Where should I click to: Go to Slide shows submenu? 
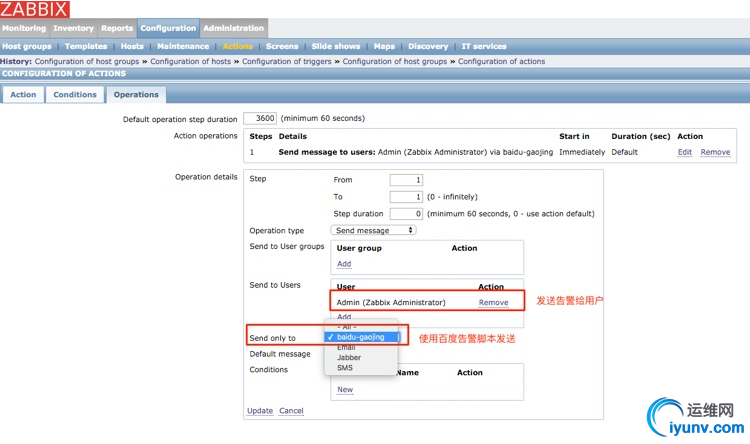336,46
